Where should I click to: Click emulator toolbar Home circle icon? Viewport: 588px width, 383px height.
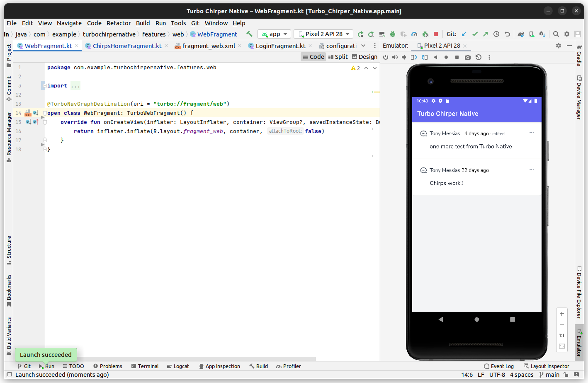446,57
